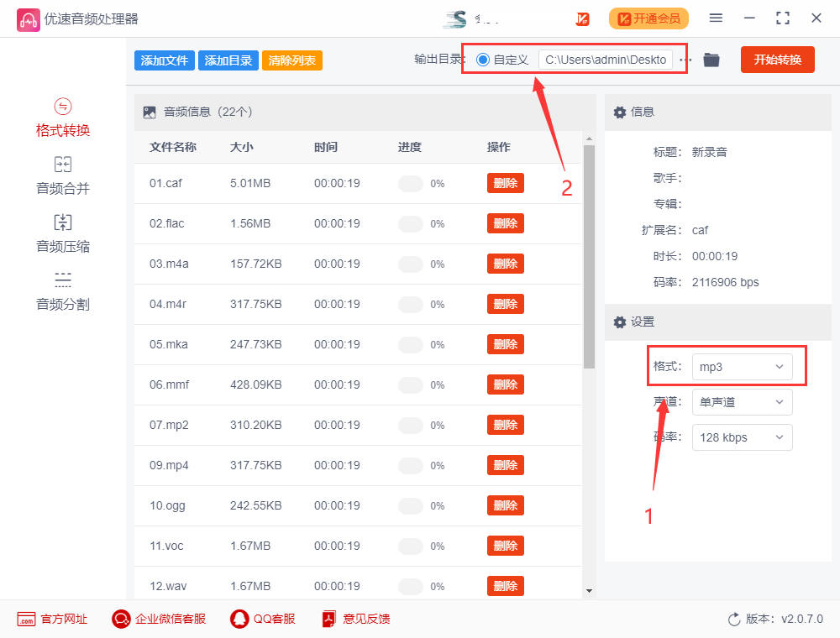Click 添加文件 add file button

pyautogui.click(x=165, y=60)
